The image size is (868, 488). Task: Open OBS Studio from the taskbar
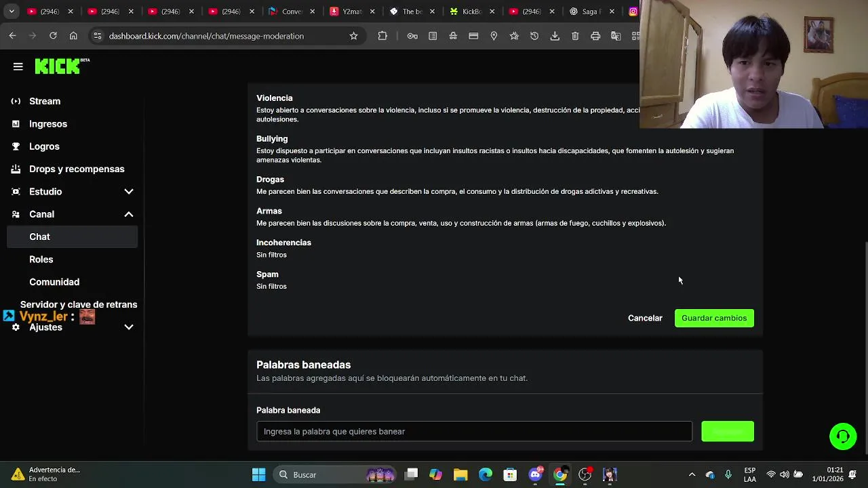[585, 474]
